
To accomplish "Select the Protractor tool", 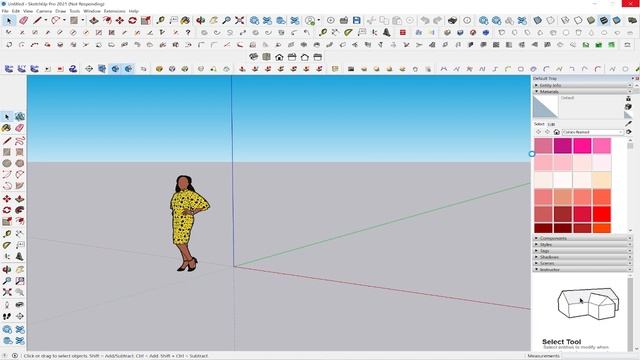I will pos(7,245).
